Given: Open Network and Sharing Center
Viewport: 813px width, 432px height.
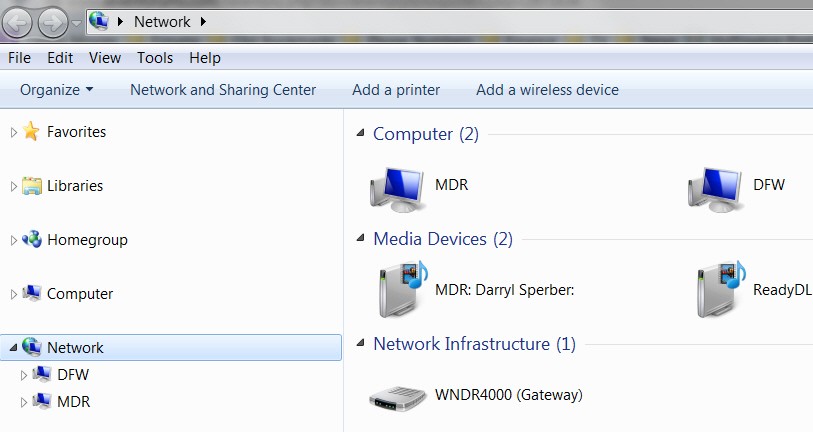Looking at the screenshot, I should pos(223,90).
